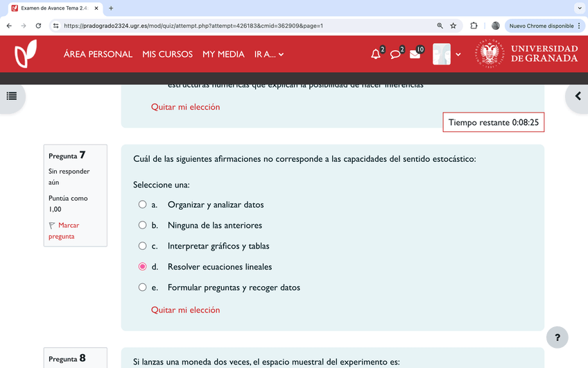Open the help question mark button
This screenshot has width=588, height=368.
coord(557,337)
